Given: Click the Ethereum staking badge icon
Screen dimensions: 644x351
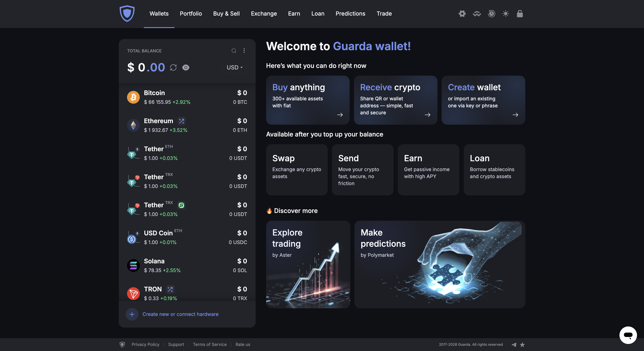Looking at the screenshot, I should click(x=182, y=121).
